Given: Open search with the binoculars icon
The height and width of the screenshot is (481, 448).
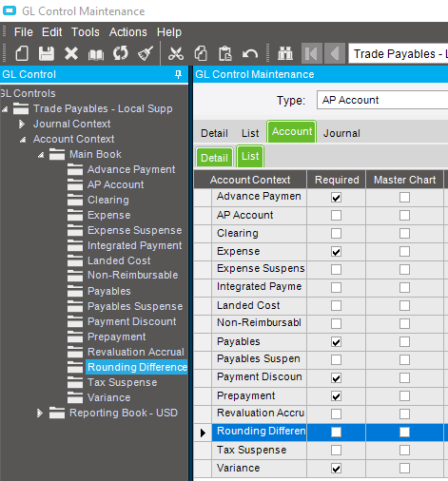Looking at the screenshot, I should tap(285, 53).
